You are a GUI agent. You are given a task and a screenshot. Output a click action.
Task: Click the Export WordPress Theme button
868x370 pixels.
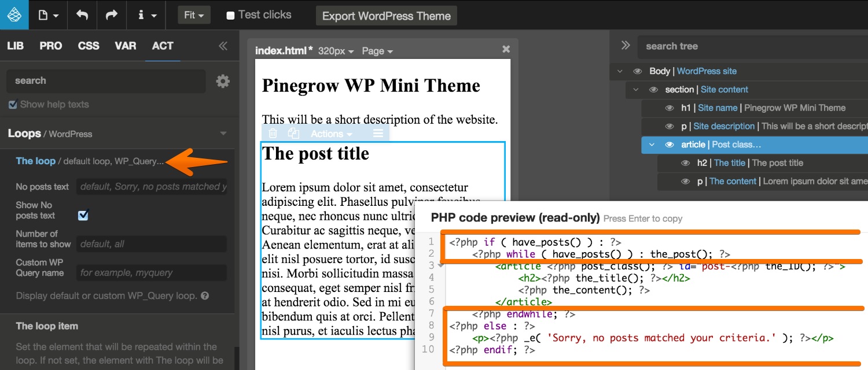[x=386, y=16]
